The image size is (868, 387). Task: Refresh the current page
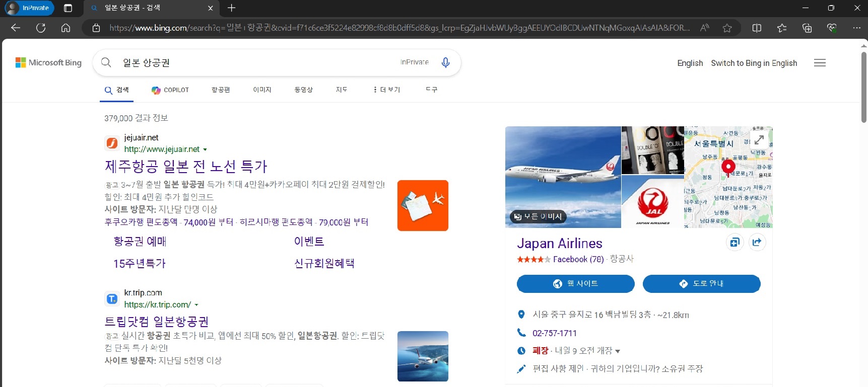coord(41,28)
